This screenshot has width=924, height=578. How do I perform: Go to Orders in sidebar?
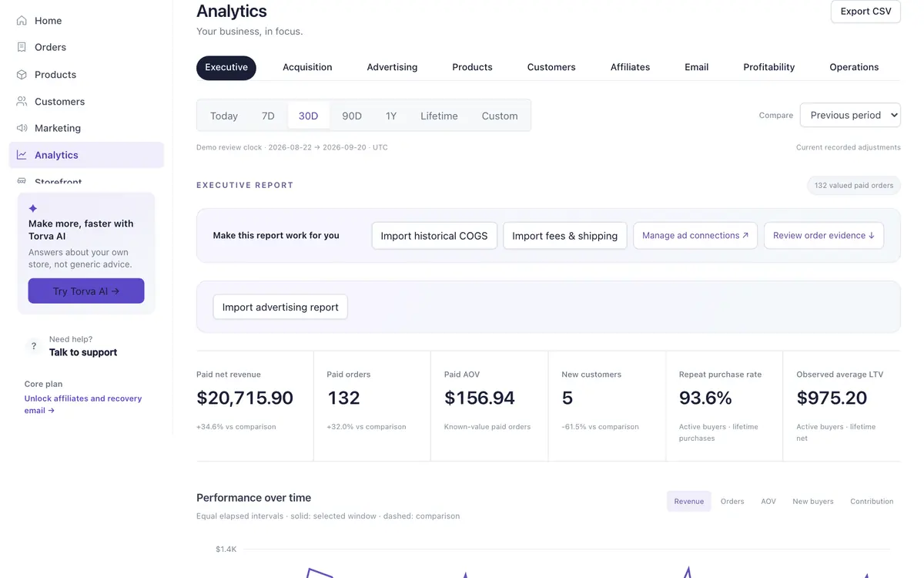coord(86,47)
